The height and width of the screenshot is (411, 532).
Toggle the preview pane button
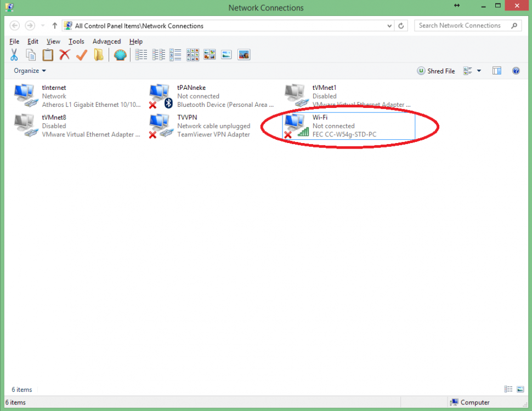coord(497,71)
